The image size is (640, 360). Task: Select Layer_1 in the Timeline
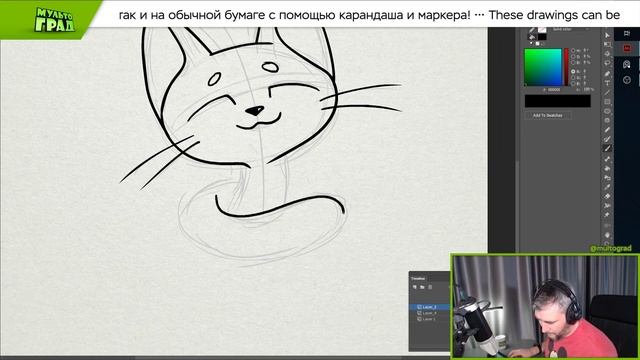click(x=429, y=319)
